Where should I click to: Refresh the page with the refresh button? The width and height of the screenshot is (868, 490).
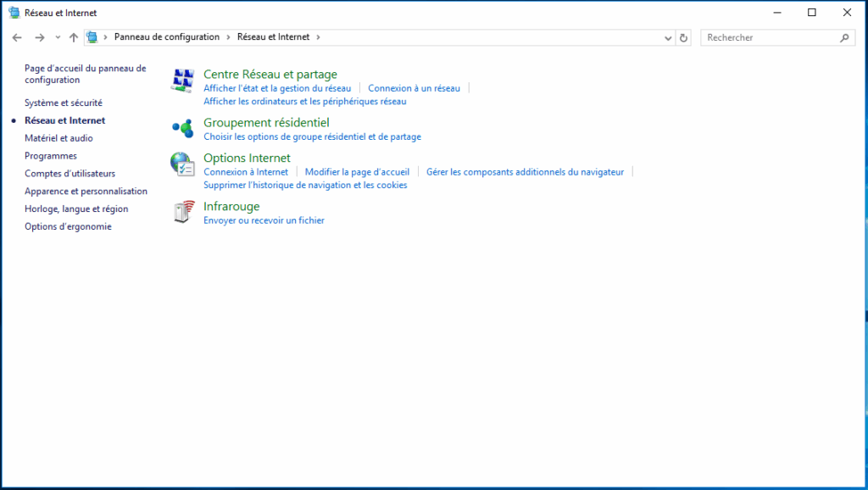684,37
